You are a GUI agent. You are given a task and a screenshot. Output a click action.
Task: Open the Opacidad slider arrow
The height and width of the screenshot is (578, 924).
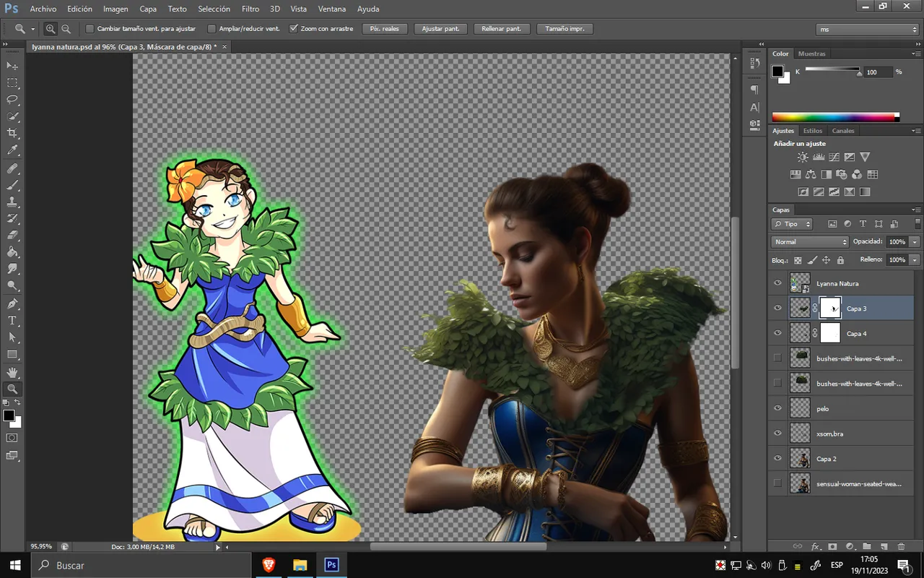pyautogui.click(x=915, y=242)
